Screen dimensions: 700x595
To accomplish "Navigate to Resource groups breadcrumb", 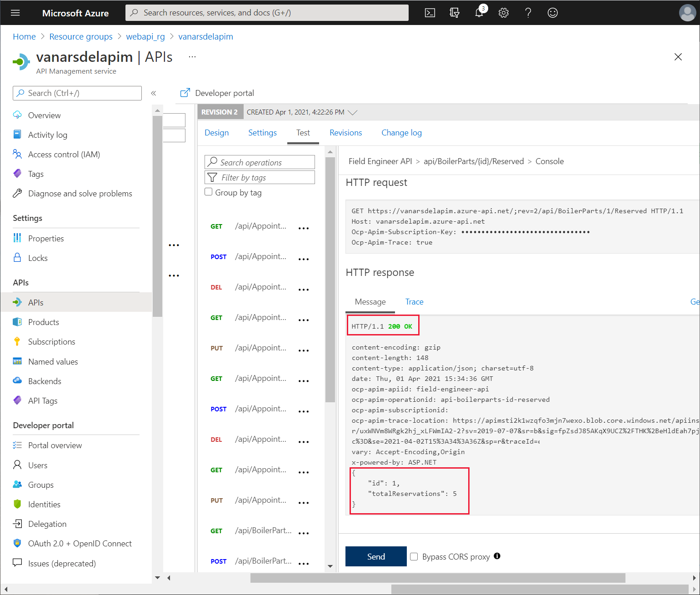I will coord(81,37).
